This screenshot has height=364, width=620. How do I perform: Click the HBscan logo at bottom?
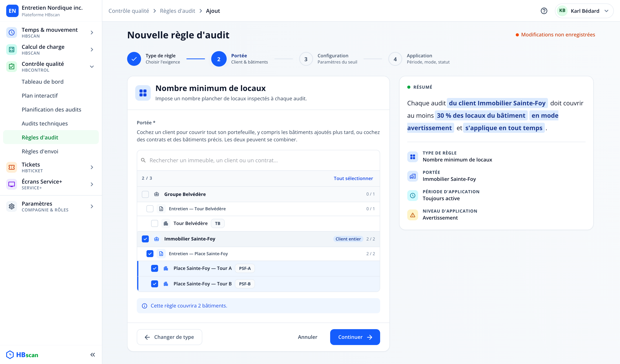[x=22, y=355]
